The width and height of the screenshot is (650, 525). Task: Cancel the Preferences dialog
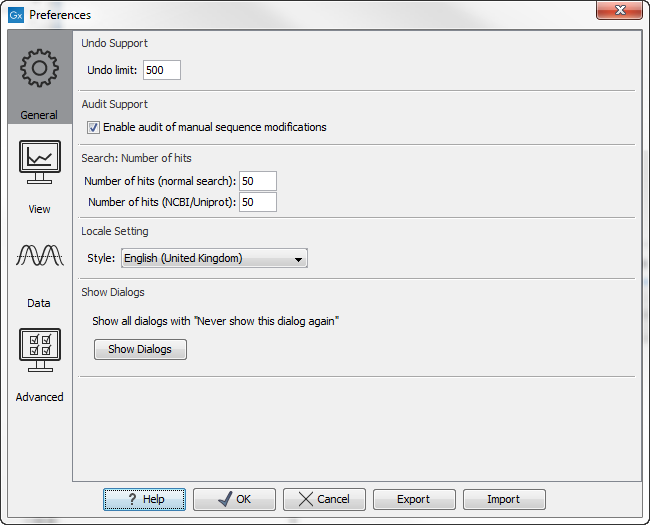pos(324,499)
